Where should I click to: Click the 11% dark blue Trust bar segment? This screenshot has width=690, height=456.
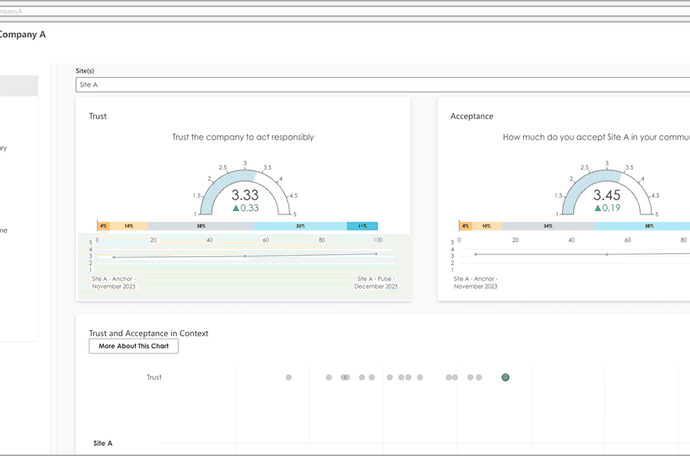point(362,227)
